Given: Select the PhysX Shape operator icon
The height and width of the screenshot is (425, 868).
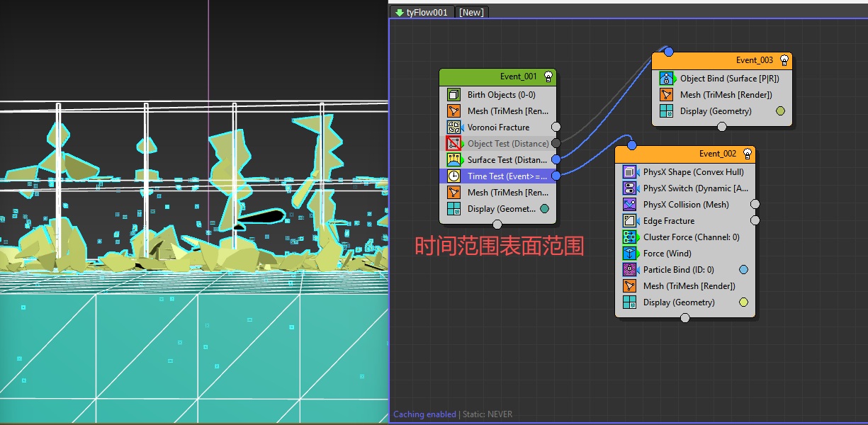Looking at the screenshot, I should [x=630, y=172].
